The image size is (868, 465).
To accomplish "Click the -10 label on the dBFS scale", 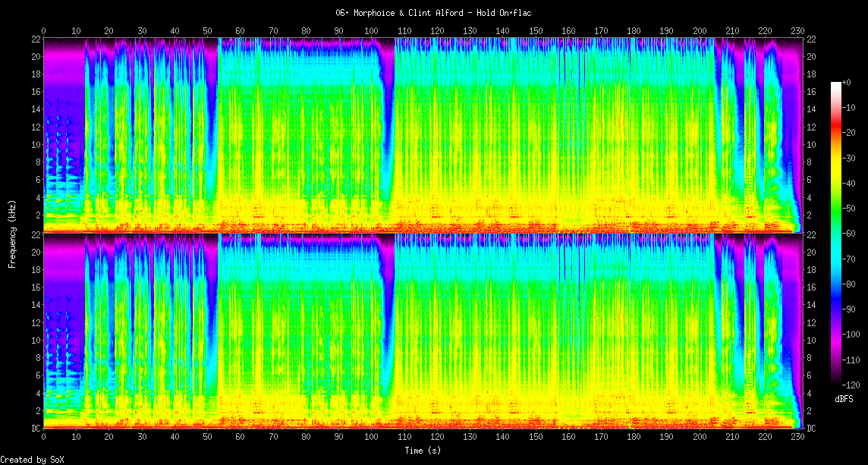I will tap(851, 109).
